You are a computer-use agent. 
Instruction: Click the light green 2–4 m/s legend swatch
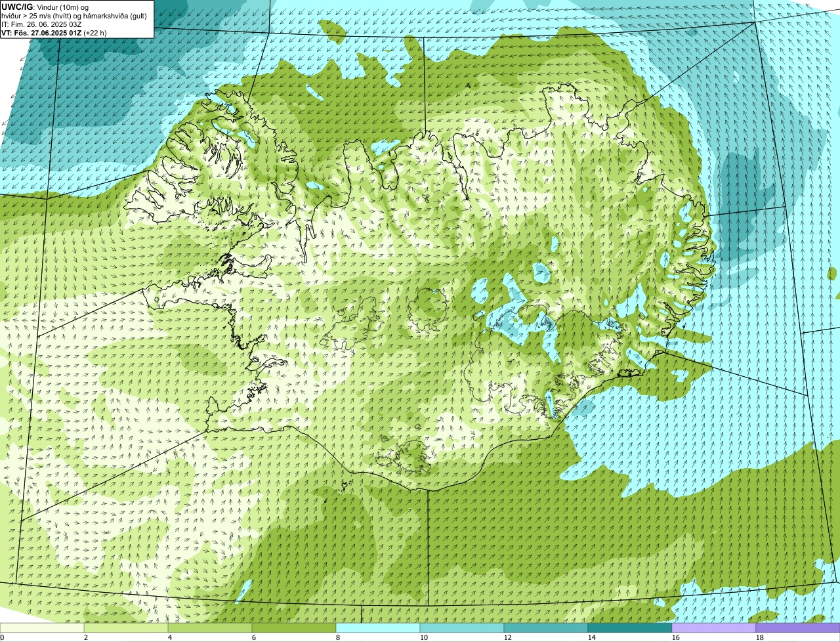126,628
